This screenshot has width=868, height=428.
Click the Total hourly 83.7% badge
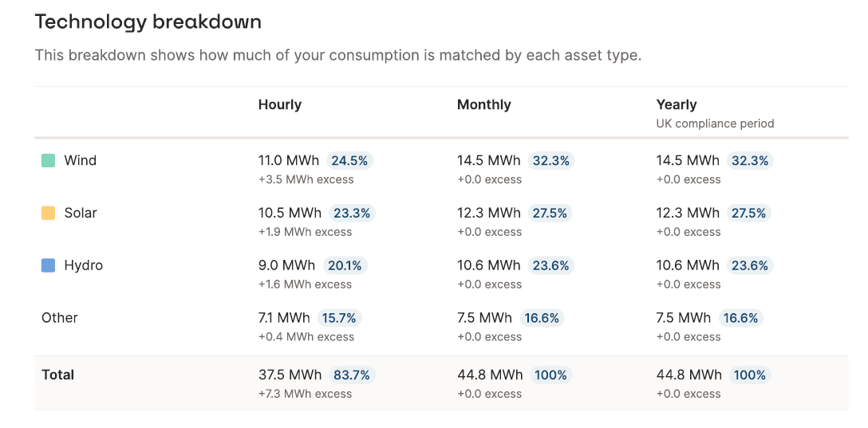[352, 375]
